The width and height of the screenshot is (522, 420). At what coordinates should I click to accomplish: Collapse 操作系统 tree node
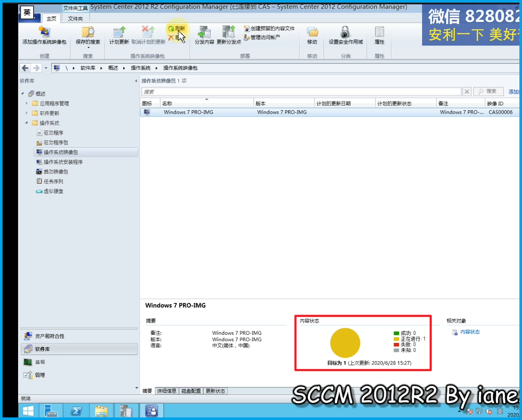tap(27, 123)
